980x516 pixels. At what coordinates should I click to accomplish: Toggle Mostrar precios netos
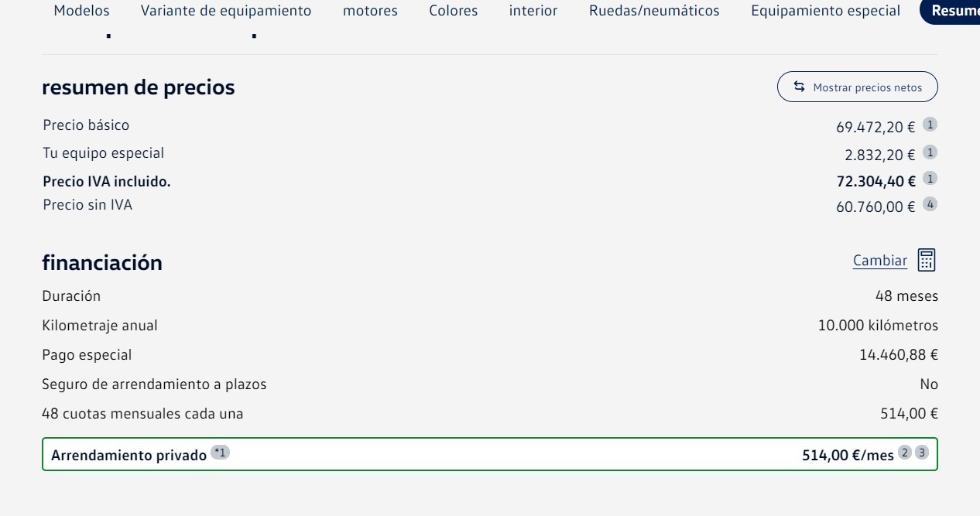click(858, 87)
